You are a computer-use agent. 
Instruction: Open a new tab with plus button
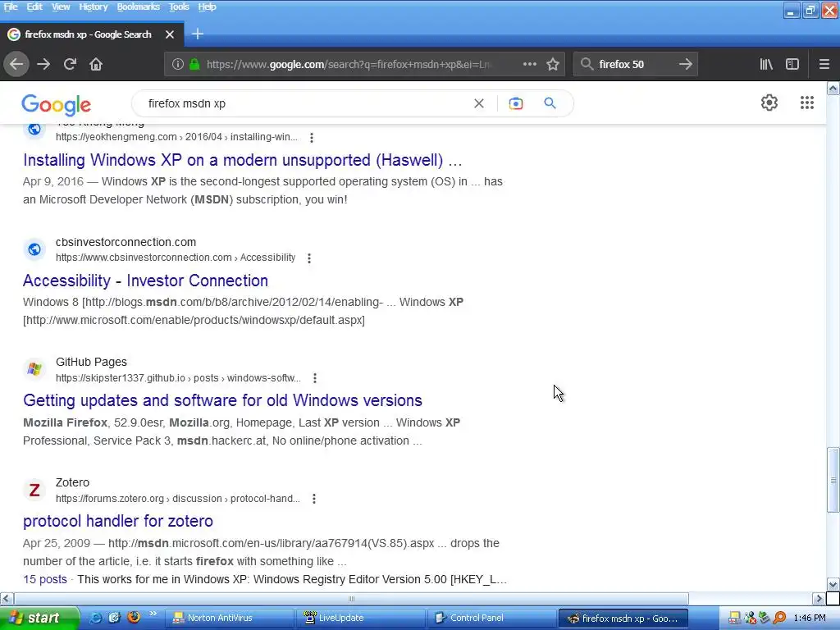pyautogui.click(x=198, y=34)
